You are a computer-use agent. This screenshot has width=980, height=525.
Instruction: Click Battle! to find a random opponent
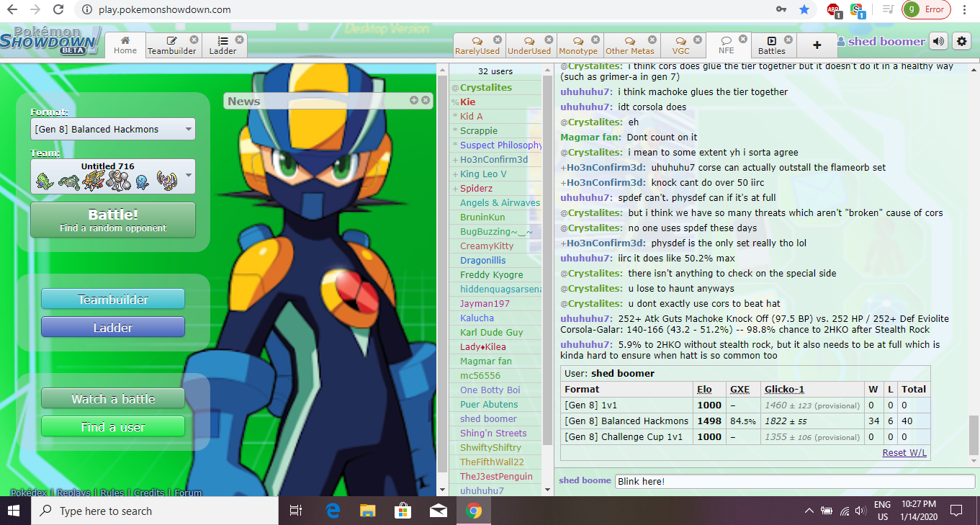click(x=113, y=220)
